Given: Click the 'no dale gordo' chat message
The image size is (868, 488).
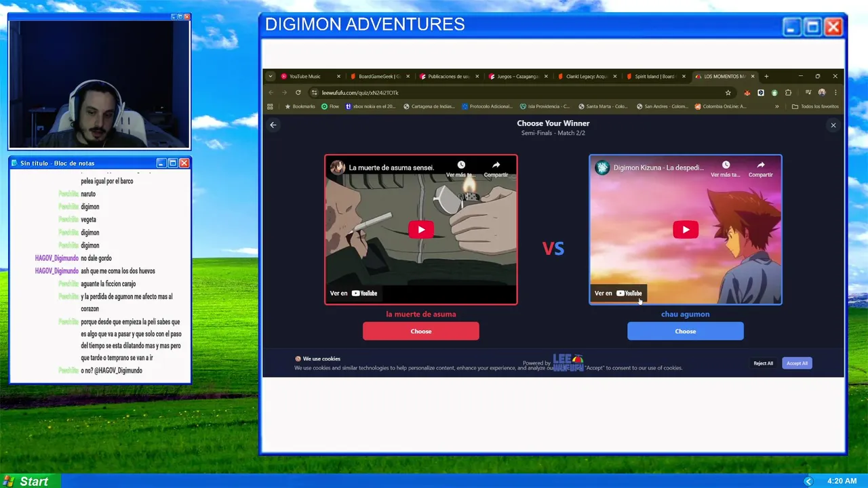Looking at the screenshot, I should pos(96,258).
